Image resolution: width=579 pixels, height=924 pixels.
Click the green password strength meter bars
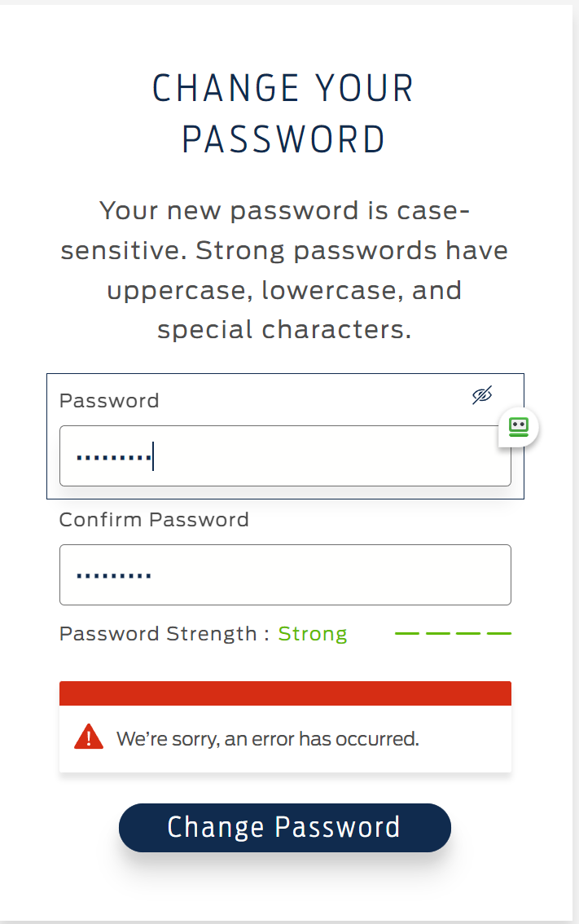pyautogui.click(x=454, y=631)
